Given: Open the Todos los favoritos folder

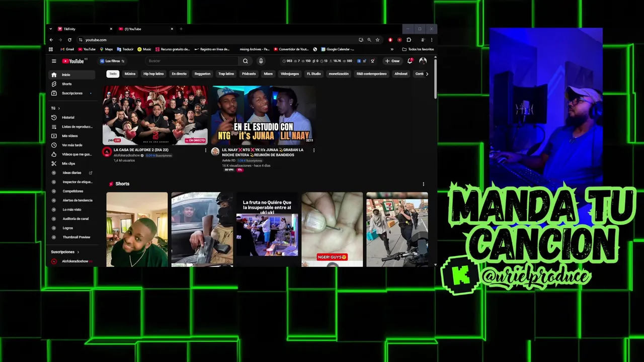Looking at the screenshot, I should [418, 49].
